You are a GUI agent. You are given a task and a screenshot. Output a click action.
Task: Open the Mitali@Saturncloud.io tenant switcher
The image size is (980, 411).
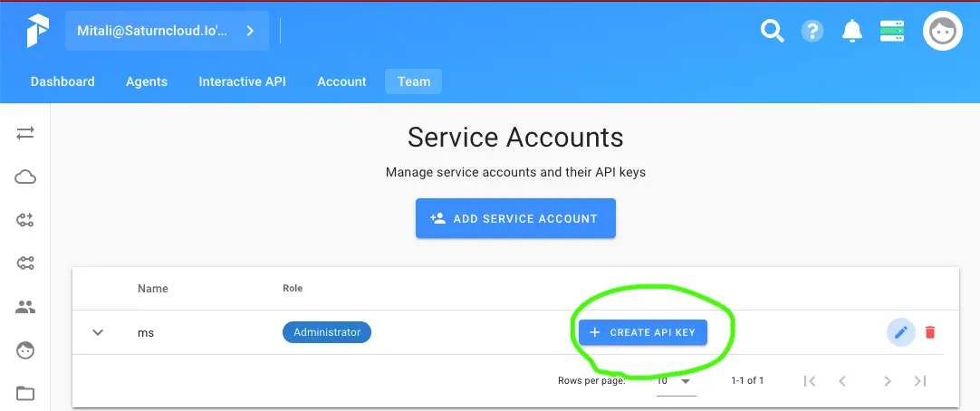pyautogui.click(x=167, y=31)
